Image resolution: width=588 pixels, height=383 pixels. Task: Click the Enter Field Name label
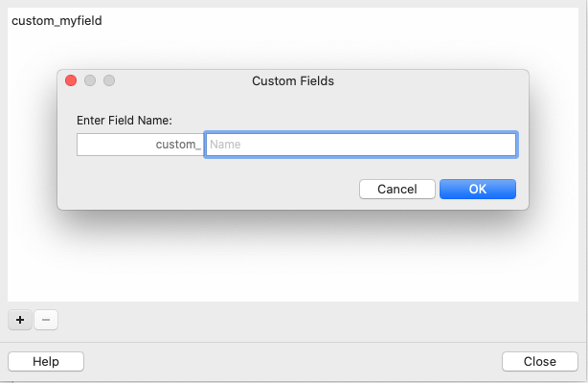point(124,120)
